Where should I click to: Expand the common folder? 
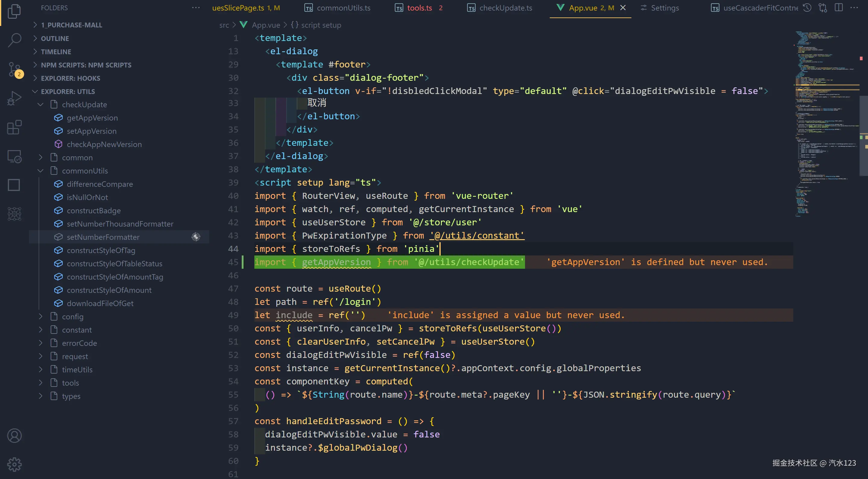tap(77, 157)
